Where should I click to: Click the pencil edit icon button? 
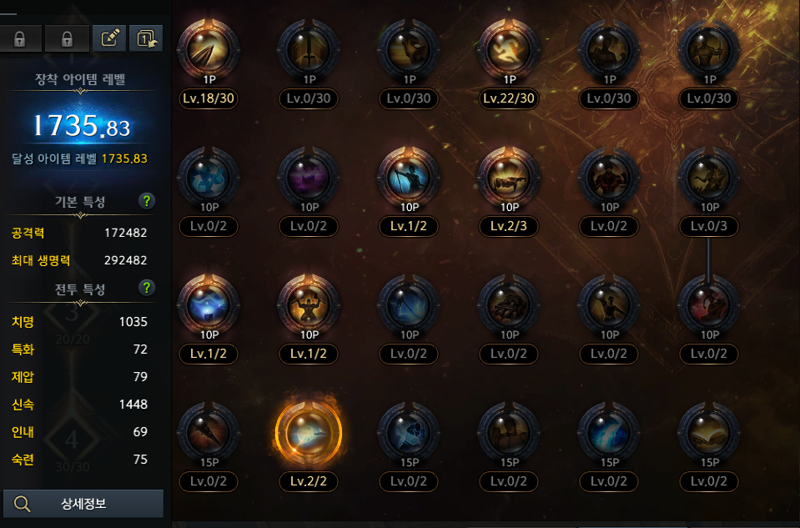coord(110,38)
